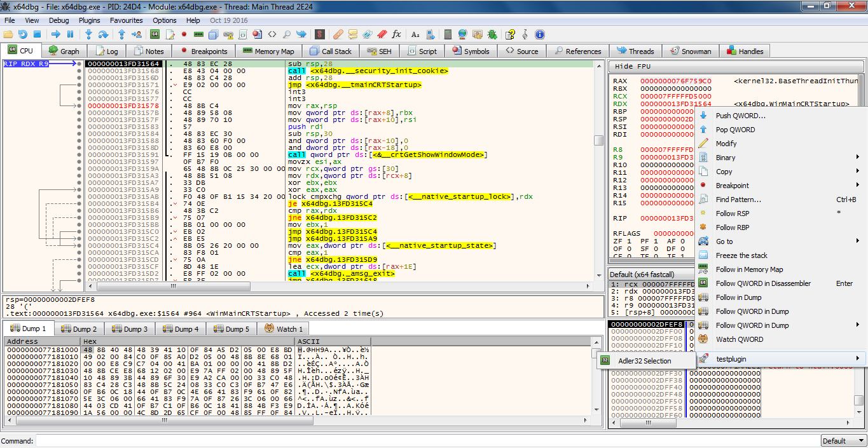Image resolution: width=868 pixels, height=448 pixels.
Task: Open the Default command type dropdown
Action: 843,441
